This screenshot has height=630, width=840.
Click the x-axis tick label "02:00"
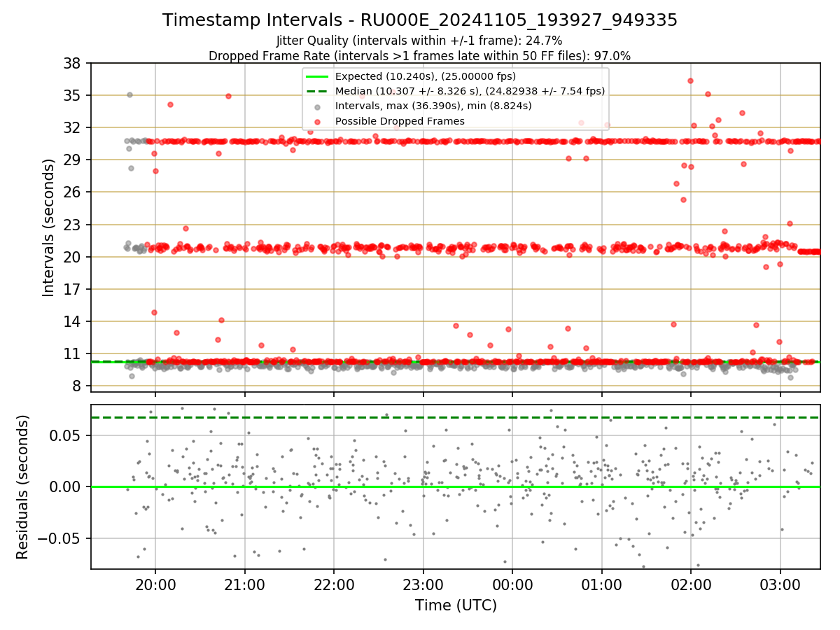pyautogui.click(x=691, y=584)
